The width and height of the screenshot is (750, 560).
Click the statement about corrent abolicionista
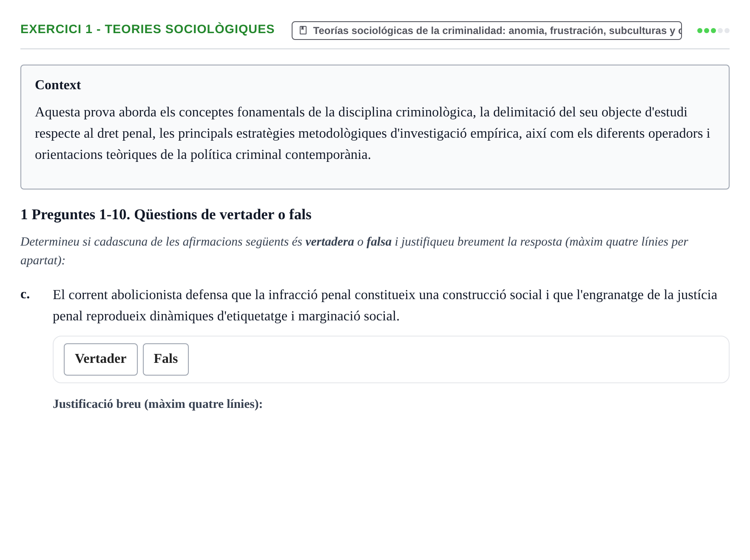pos(385,305)
